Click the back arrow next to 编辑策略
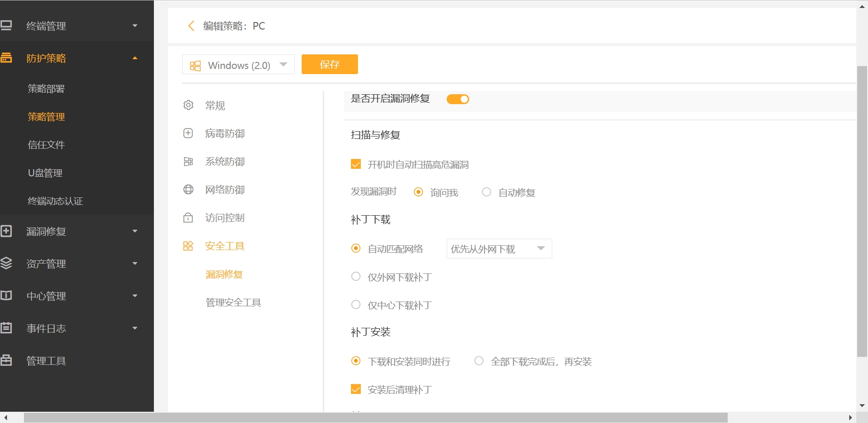 click(x=191, y=26)
